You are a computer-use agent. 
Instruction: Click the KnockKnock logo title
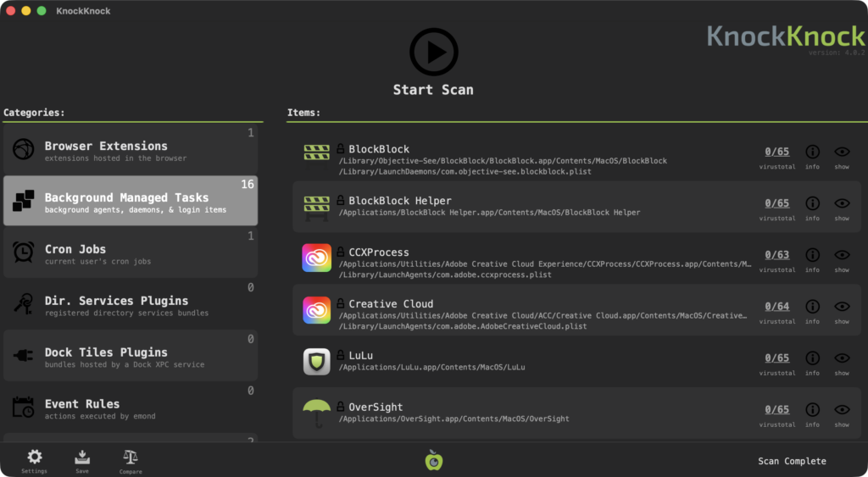786,36
